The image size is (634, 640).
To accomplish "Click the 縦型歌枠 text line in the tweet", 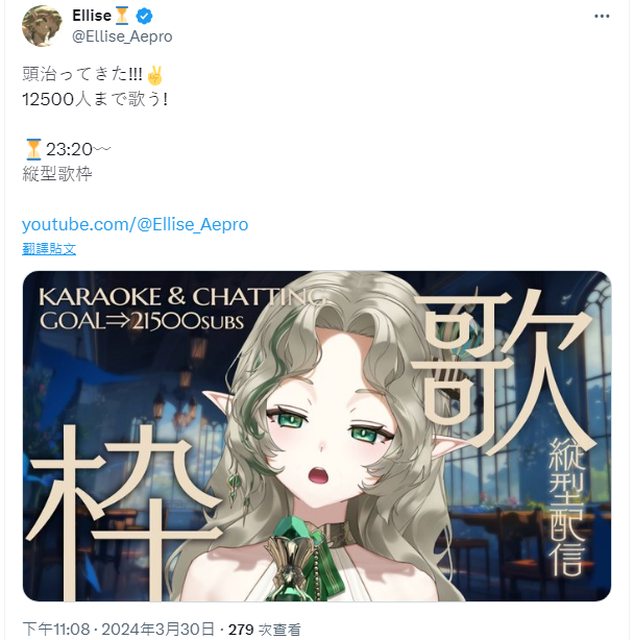I will point(57,174).
